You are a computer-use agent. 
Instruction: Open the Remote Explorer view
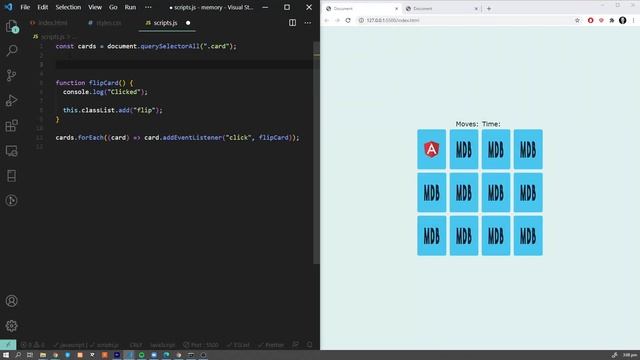coord(11,151)
